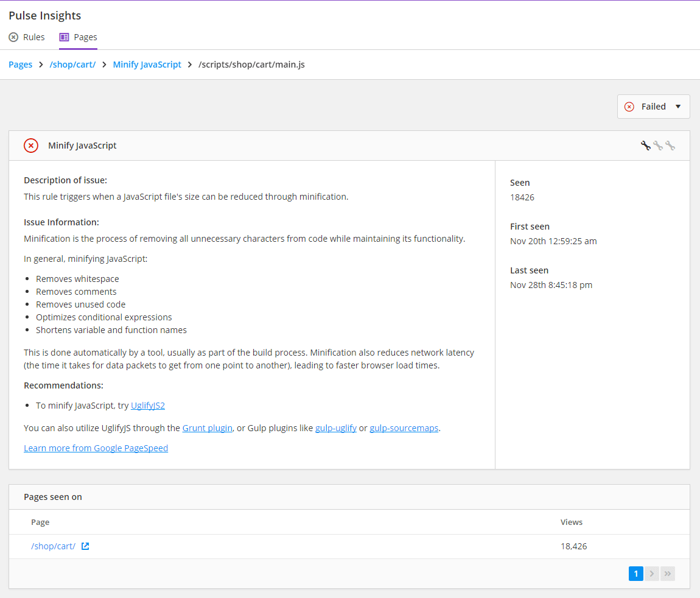
Task: Click the first wrench effort icon
Action: 646,146
